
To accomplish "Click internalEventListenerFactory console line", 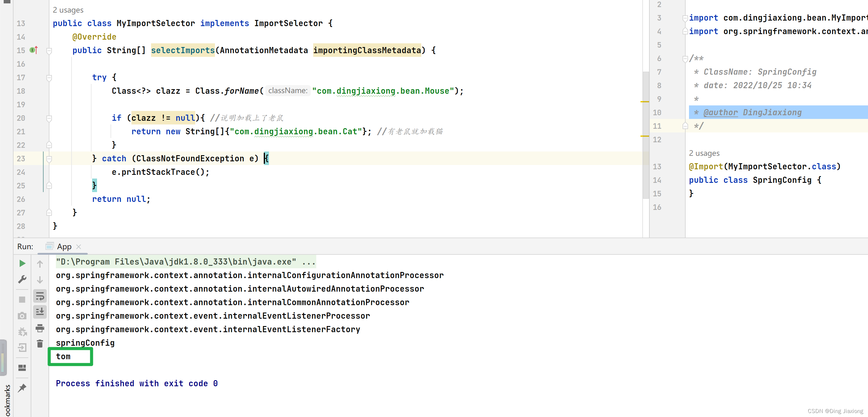I will point(208,329).
